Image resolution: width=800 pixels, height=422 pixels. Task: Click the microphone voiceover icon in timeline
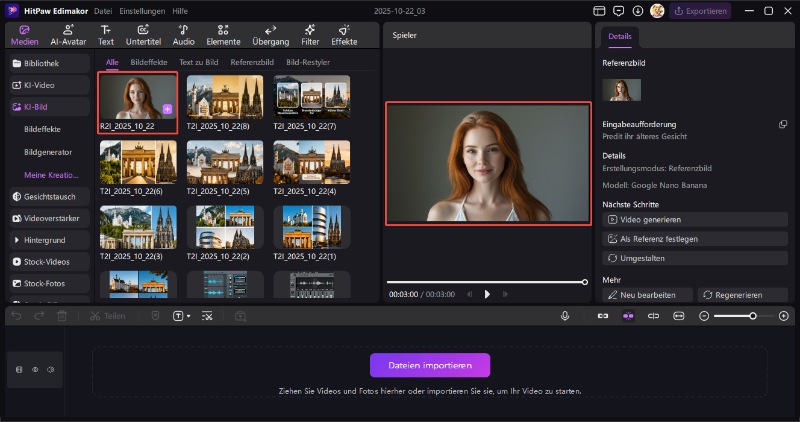tap(565, 316)
